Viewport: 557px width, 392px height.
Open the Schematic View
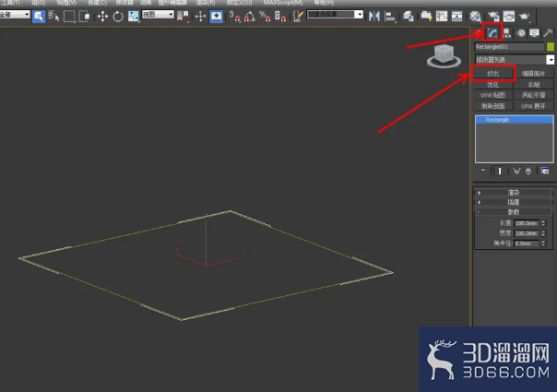pos(456,17)
